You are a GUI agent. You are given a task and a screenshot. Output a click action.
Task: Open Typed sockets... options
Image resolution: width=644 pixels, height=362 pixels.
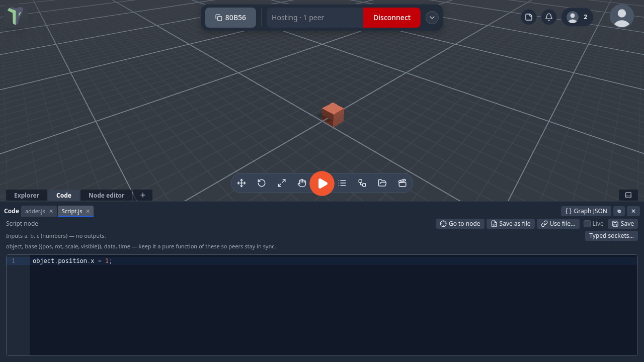(x=611, y=236)
